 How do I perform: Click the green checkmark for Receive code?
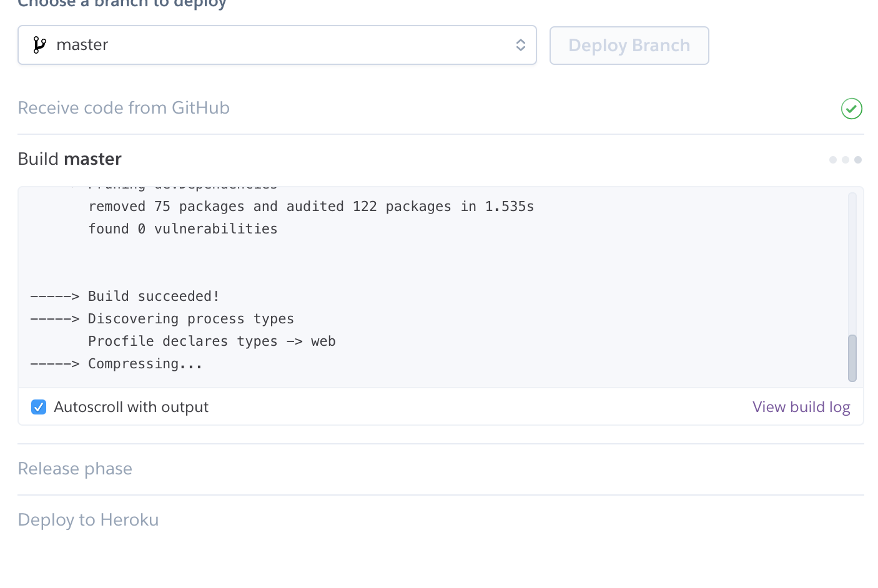coord(851,109)
